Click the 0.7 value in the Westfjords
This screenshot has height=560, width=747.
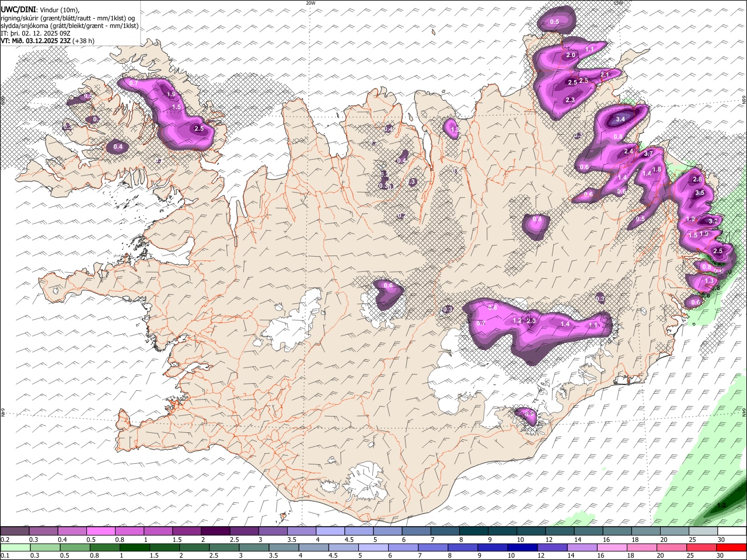pyautogui.click(x=134, y=83)
